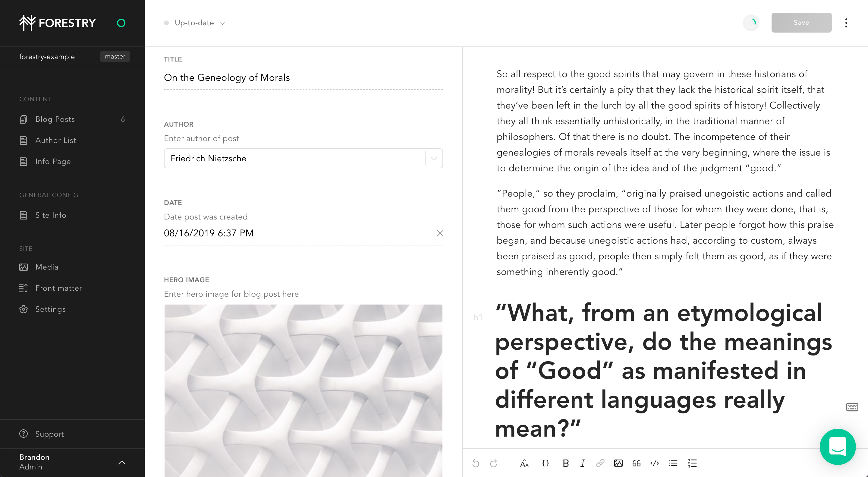Click the redo icon in editor toolbar
Image resolution: width=868 pixels, height=477 pixels.
click(494, 463)
